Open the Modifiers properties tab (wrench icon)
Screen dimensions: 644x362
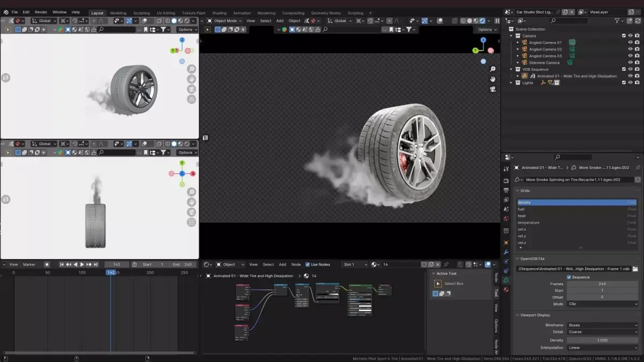[x=506, y=252]
